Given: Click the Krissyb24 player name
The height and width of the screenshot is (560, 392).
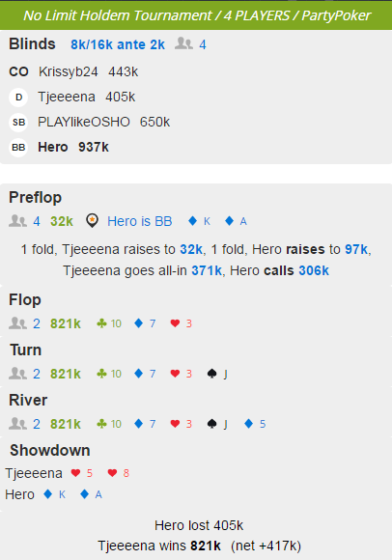Looking at the screenshot, I should tap(69, 71).
